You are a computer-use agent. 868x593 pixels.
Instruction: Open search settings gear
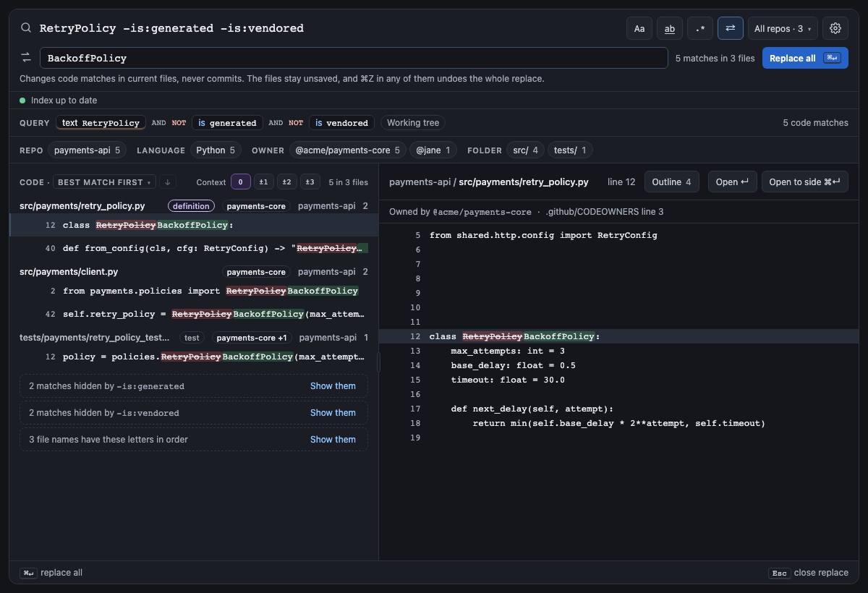[x=835, y=28]
